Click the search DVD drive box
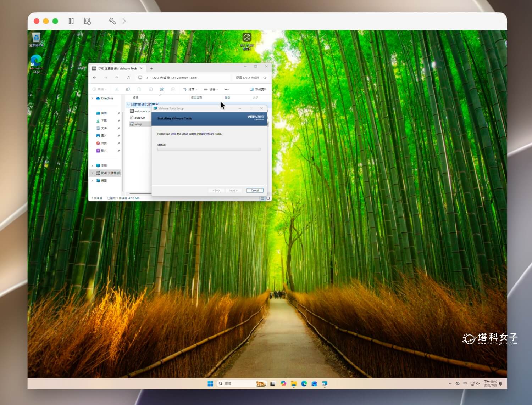Viewport: 532px width, 405px height. [x=251, y=78]
